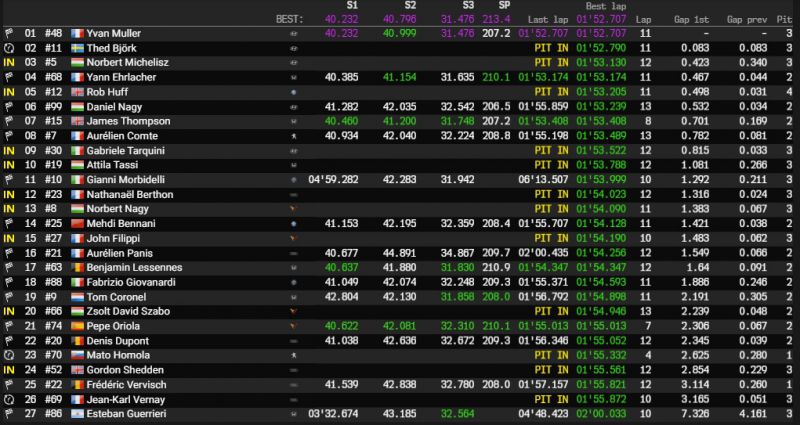Screen dimensions: 800x425
Task: Select the Swedish flag beside Thed Björk
Action: (x=78, y=48)
